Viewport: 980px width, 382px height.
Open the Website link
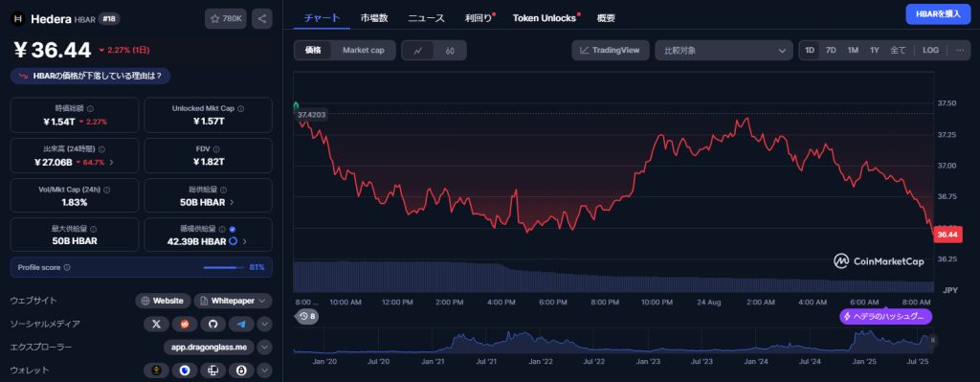point(163,301)
